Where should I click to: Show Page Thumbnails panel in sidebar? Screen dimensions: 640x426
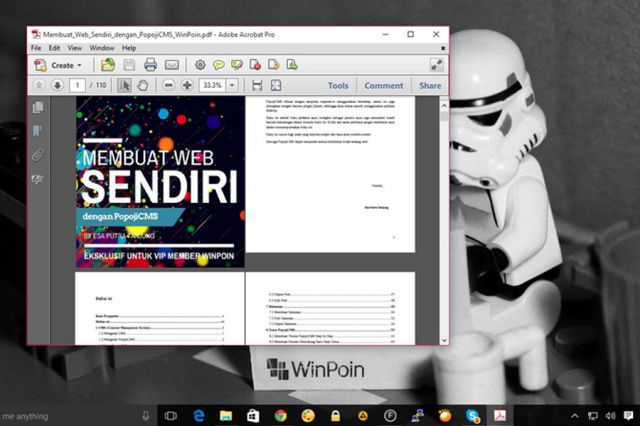(x=38, y=107)
